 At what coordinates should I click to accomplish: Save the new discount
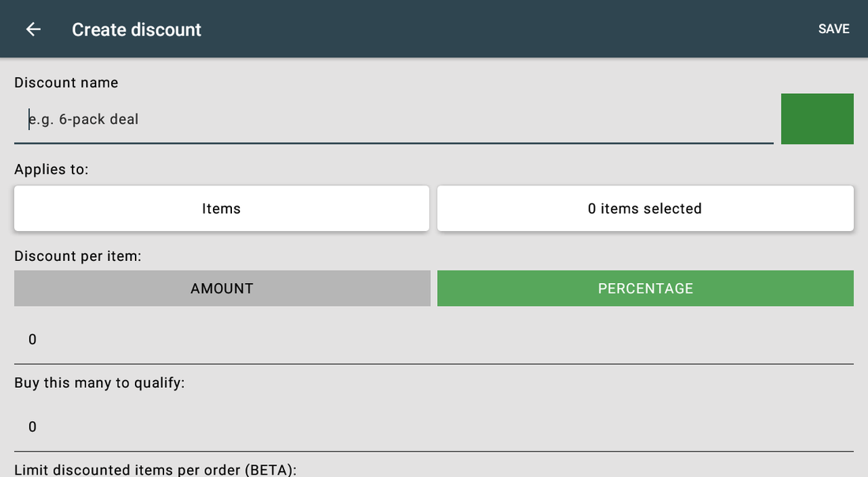(x=834, y=28)
